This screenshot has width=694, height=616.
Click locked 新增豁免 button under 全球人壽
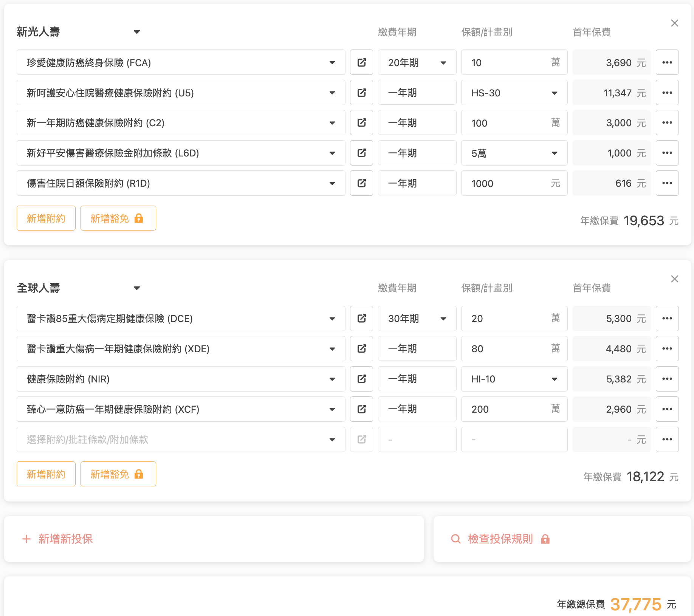pos(118,474)
